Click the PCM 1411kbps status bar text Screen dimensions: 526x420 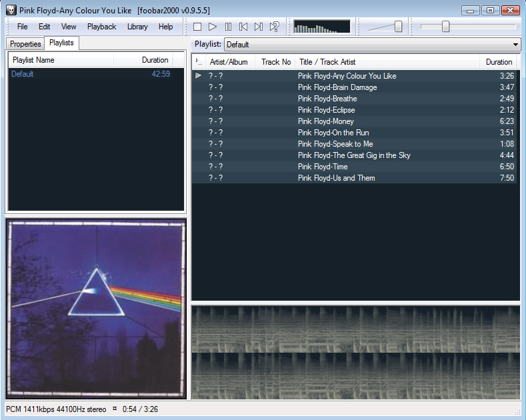(x=56, y=409)
